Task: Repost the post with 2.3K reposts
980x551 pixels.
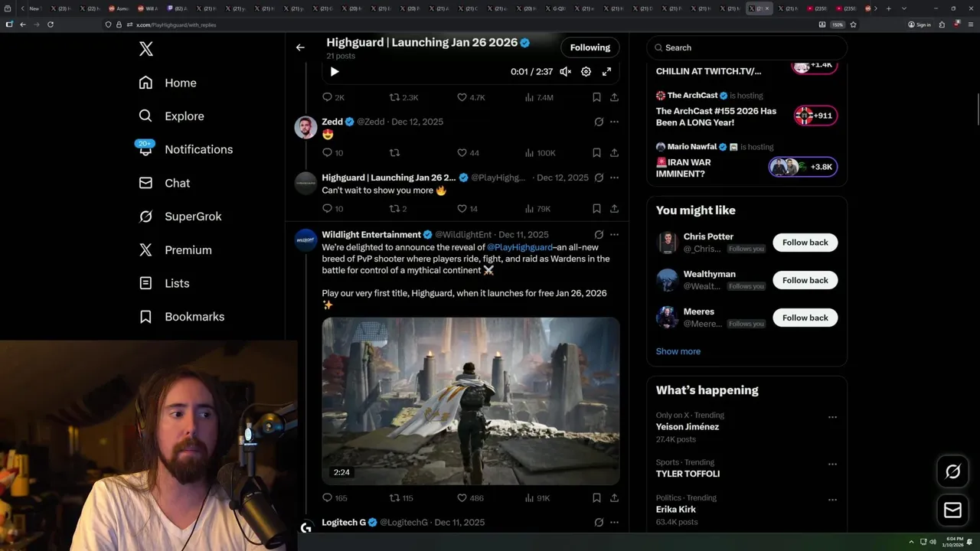Action: pos(403,97)
